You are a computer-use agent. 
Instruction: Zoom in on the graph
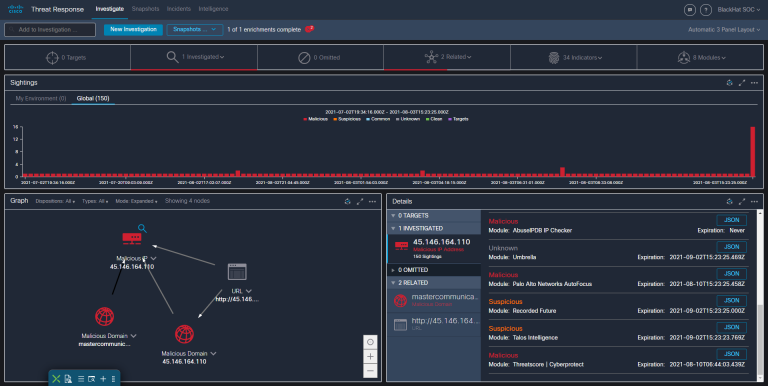370,357
